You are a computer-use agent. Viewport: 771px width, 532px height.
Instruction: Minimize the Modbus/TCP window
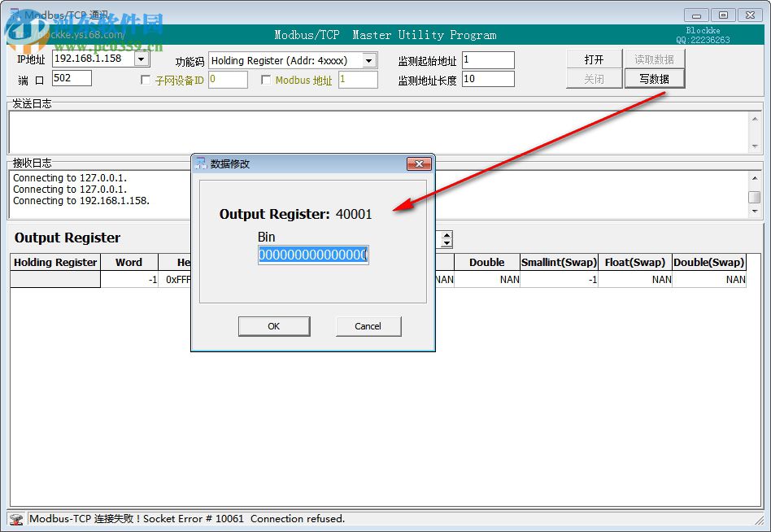click(696, 15)
